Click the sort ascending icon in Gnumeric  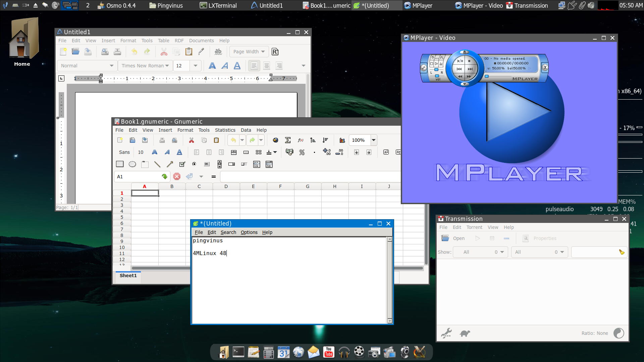click(x=313, y=140)
